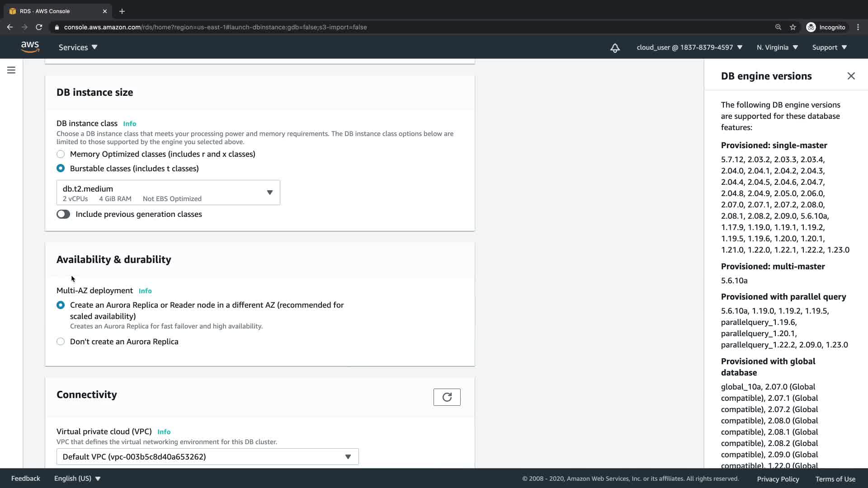Select Don't create an Aurora Replica
This screenshot has width=868, height=488.
tap(61, 342)
